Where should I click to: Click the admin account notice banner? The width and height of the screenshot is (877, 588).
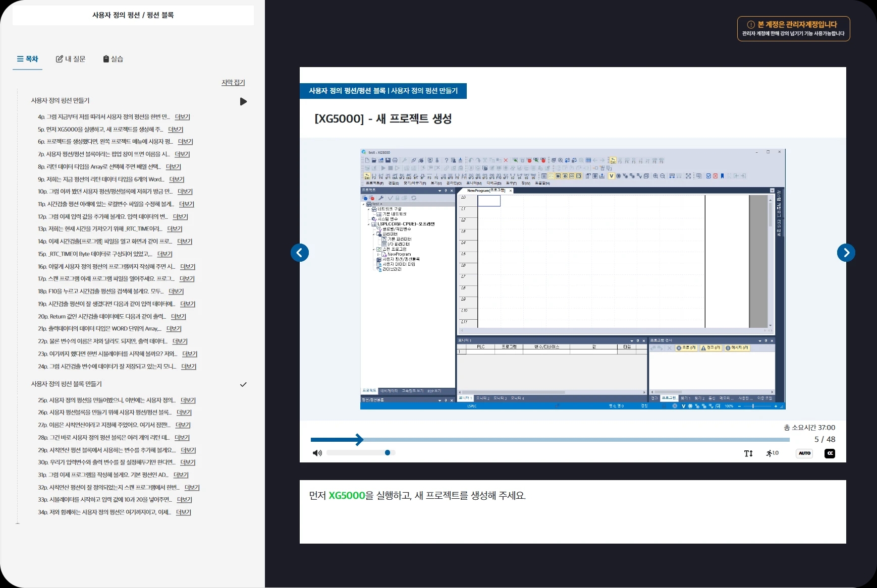coord(793,29)
